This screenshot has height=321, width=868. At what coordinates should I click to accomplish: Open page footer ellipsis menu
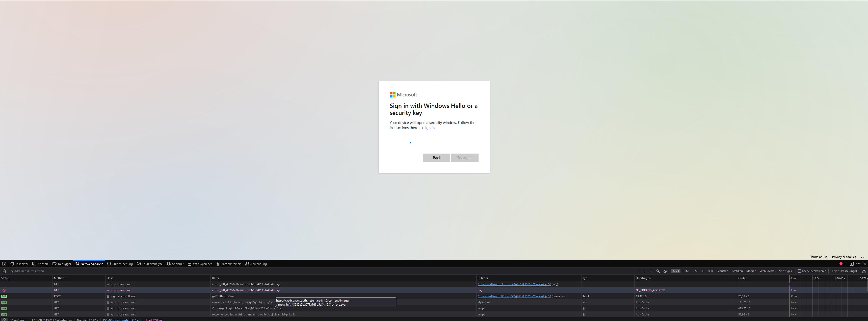863,257
